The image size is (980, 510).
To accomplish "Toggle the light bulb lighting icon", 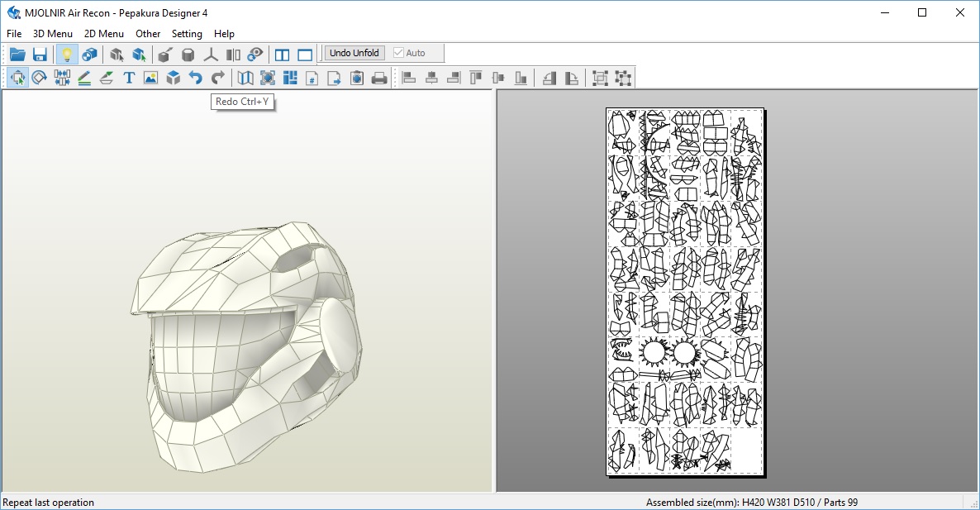I will (66, 55).
